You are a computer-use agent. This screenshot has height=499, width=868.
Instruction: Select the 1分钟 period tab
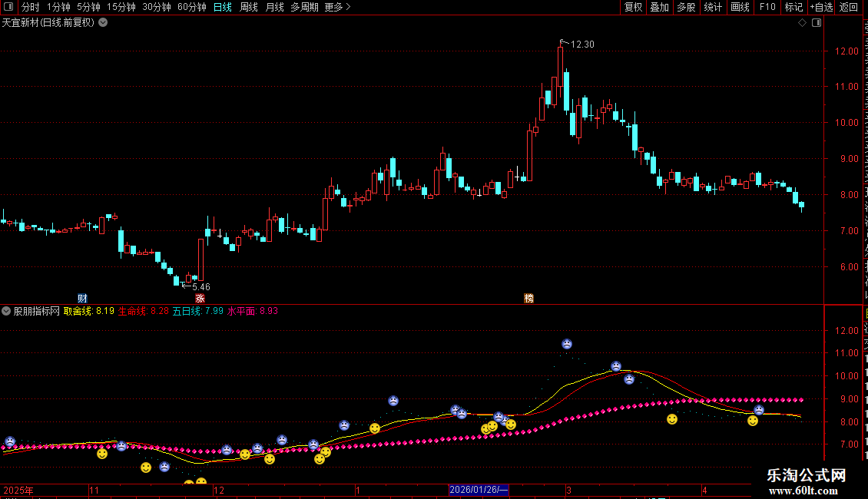click(58, 7)
